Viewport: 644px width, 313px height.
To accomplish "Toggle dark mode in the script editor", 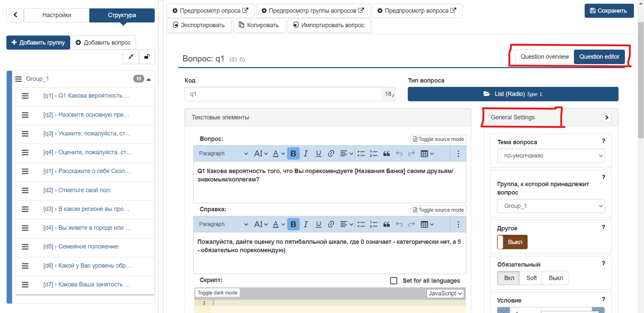I will (217, 293).
